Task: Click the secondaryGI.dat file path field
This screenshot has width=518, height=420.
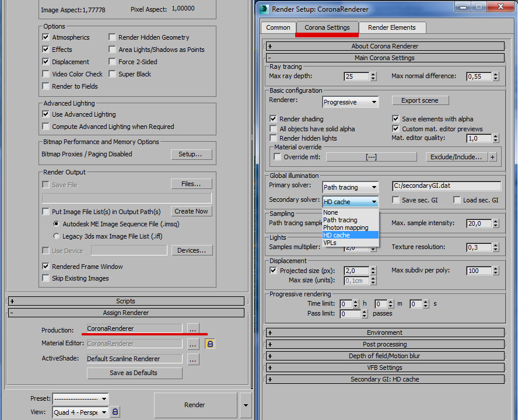Action: click(446, 186)
